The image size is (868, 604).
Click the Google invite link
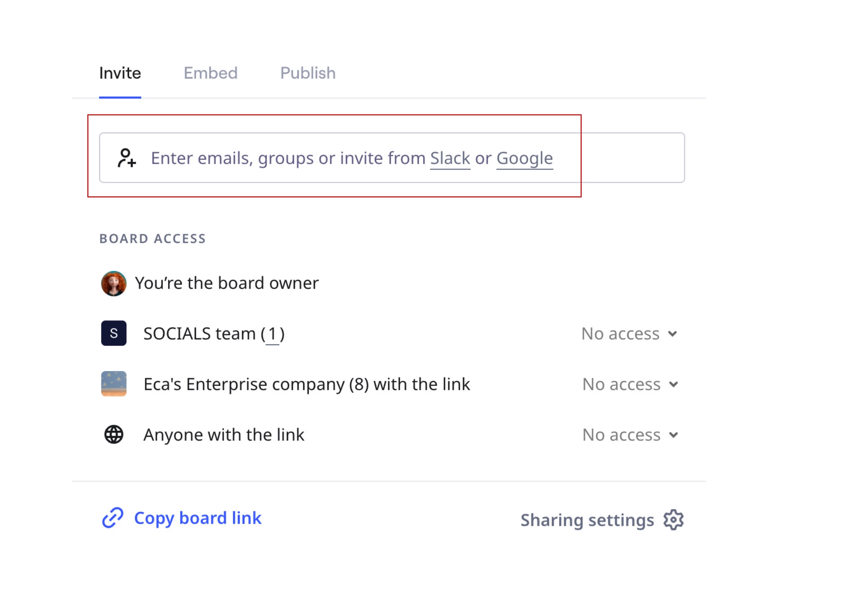[x=524, y=158]
